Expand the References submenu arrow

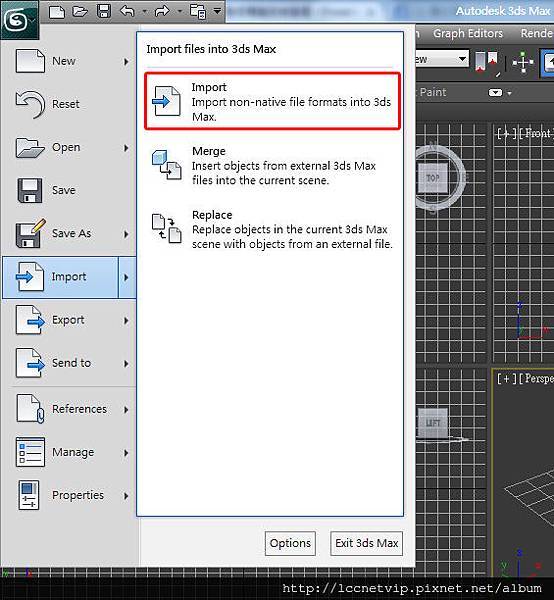coord(126,409)
